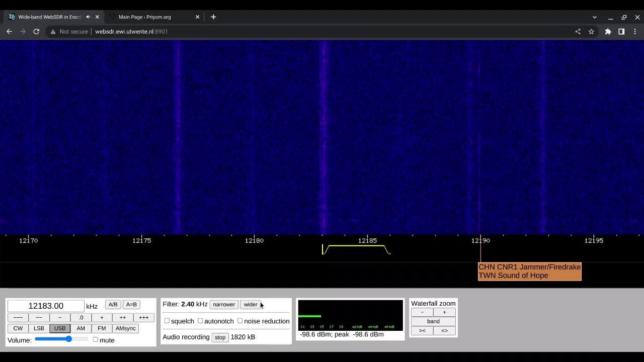
Task: Open a new browser tab
Action: point(213,17)
